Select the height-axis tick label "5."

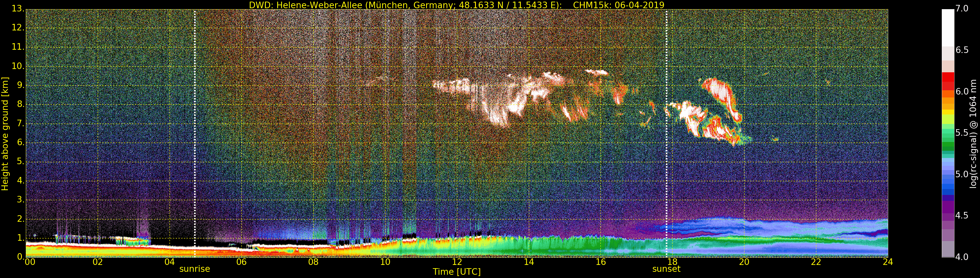point(20,162)
